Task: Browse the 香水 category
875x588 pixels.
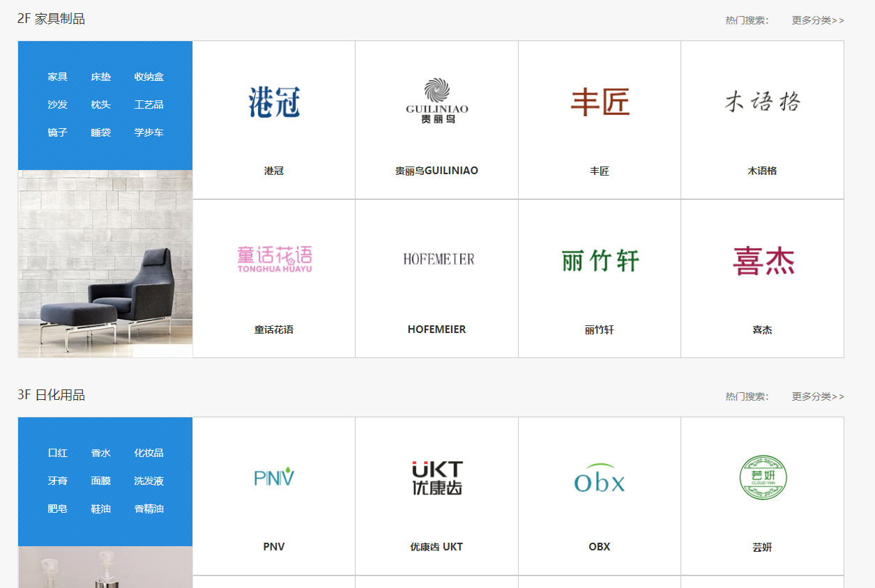Action: 101,453
